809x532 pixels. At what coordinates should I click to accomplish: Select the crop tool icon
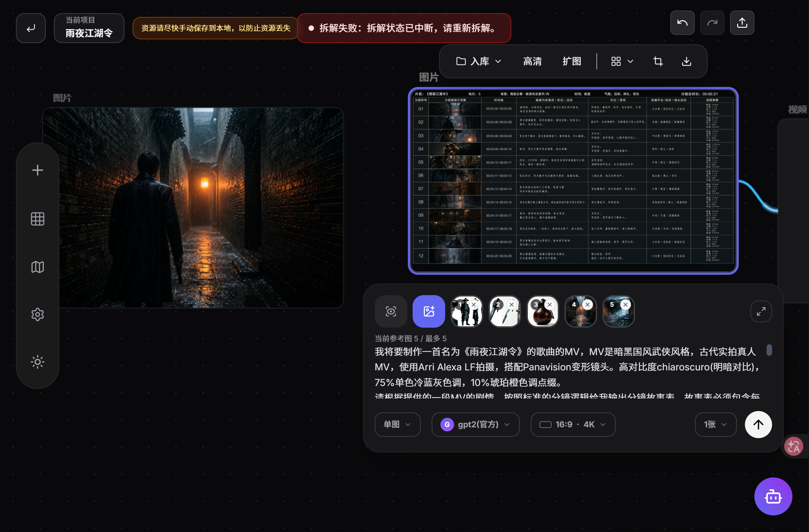pyautogui.click(x=658, y=61)
